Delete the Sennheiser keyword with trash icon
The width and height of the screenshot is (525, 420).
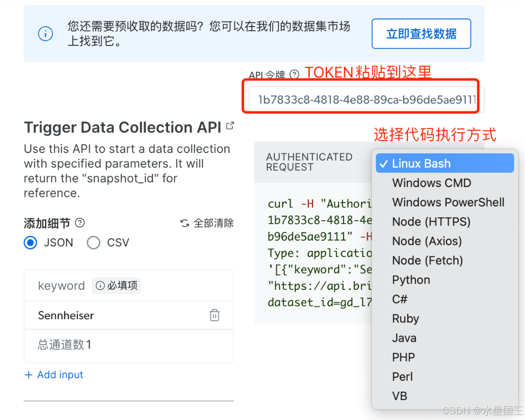click(x=214, y=315)
